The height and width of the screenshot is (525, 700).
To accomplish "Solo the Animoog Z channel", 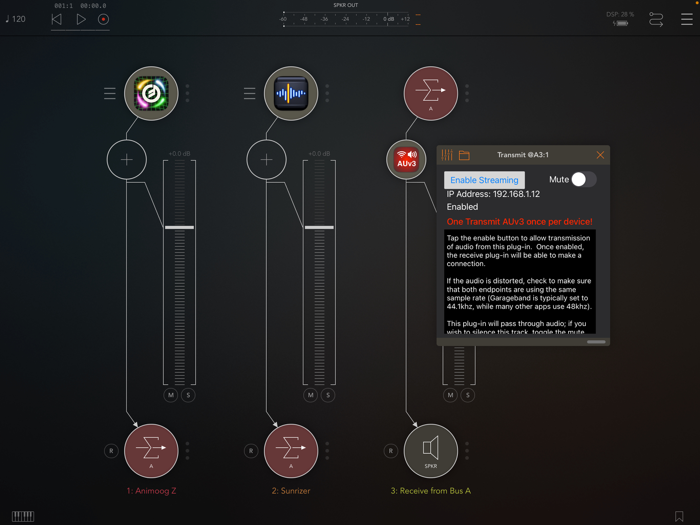I will pos(188,395).
